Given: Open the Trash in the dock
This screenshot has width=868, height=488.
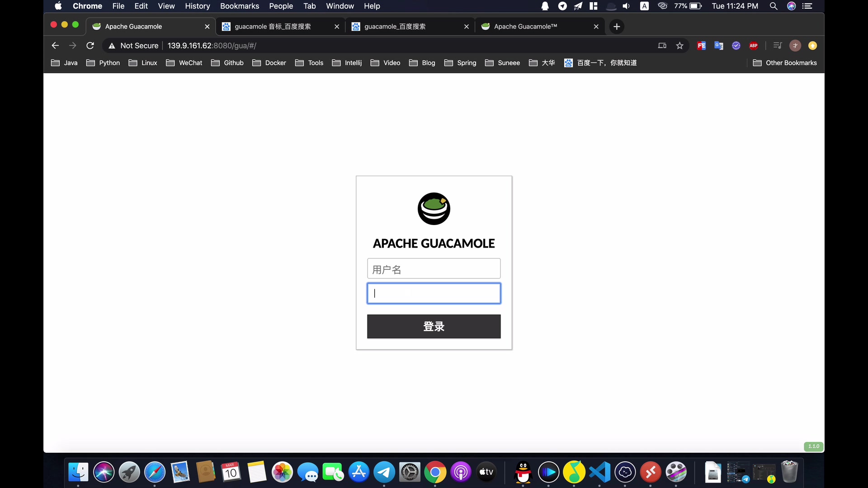Looking at the screenshot, I should coord(789,472).
